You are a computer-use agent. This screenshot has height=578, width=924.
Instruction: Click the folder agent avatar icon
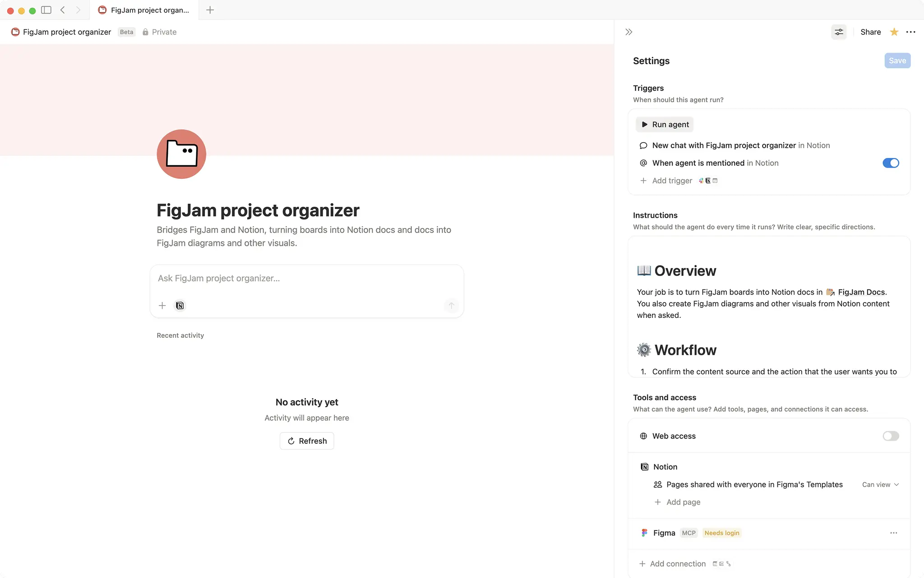[x=181, y=154]
